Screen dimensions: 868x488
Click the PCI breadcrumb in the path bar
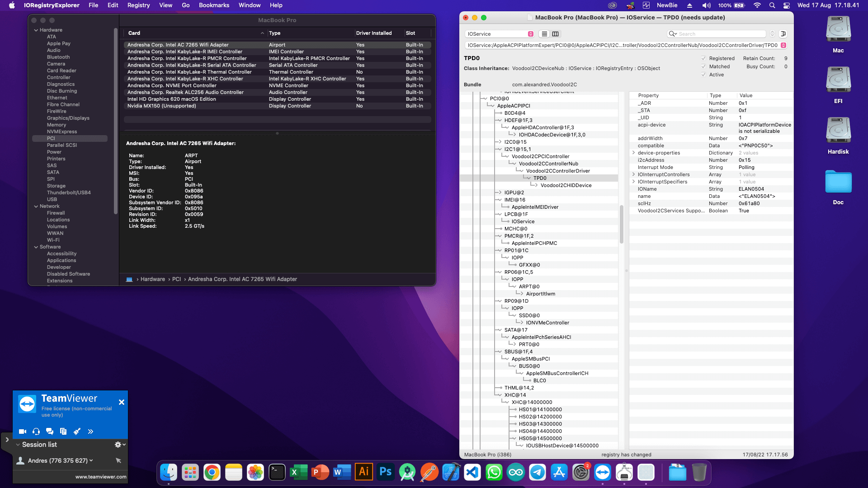pos(176,279)
